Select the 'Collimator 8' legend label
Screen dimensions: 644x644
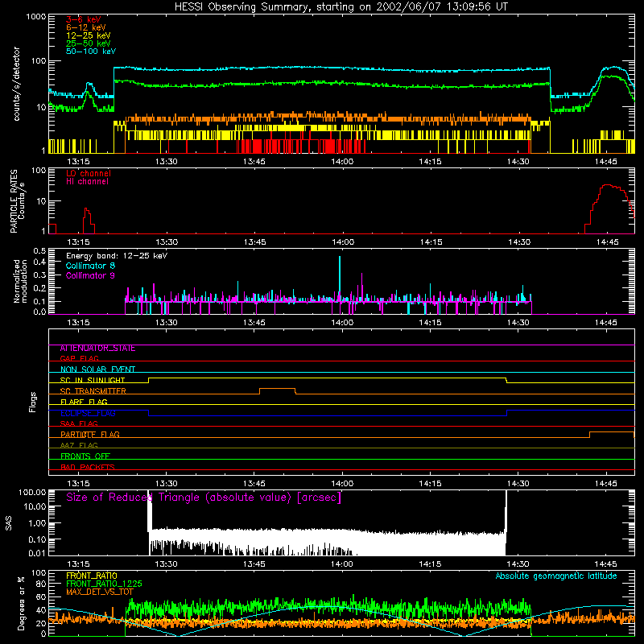click(x=90, y=266)
